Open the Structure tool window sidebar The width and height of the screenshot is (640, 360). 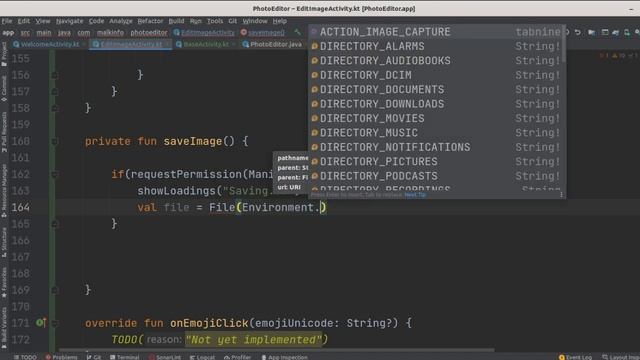(4, 242)
